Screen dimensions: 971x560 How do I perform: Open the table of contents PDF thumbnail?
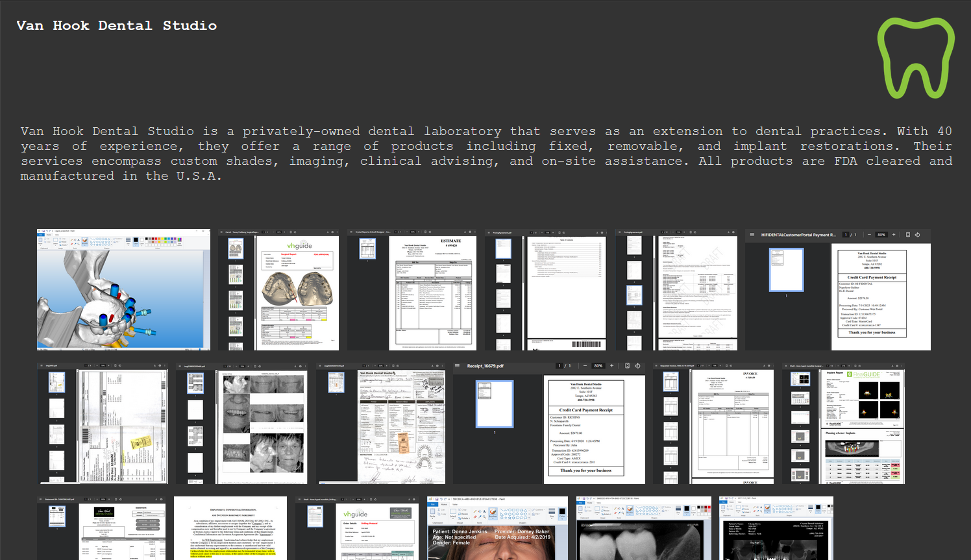[x=545, y=289]
